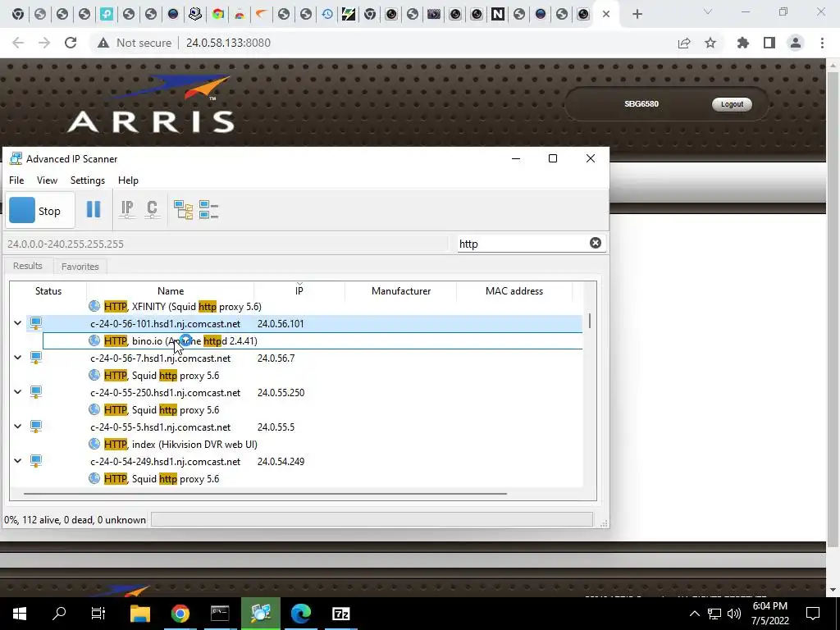
Task: Open Chrome side panel icon
Action: click(769, 43)
